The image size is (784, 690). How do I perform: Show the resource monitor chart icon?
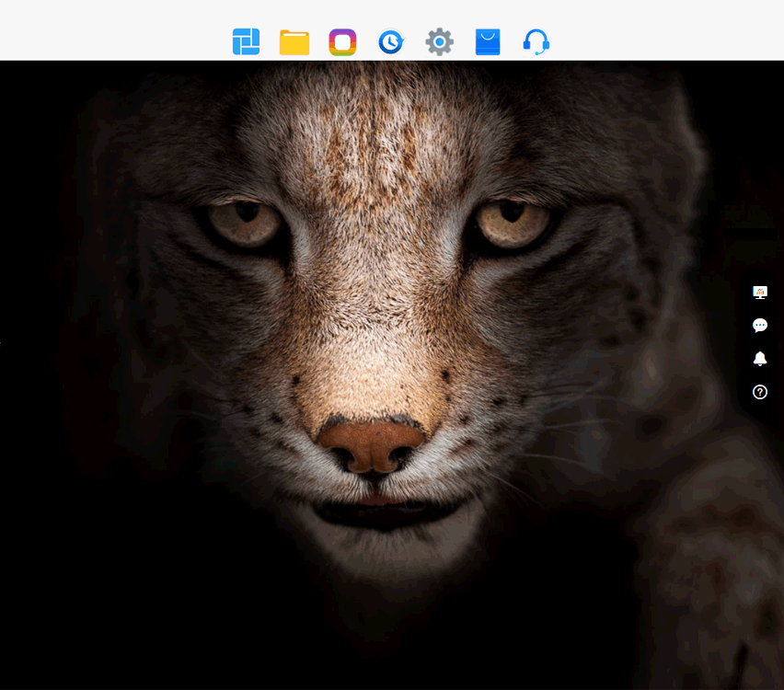click(x=760, y=293)
